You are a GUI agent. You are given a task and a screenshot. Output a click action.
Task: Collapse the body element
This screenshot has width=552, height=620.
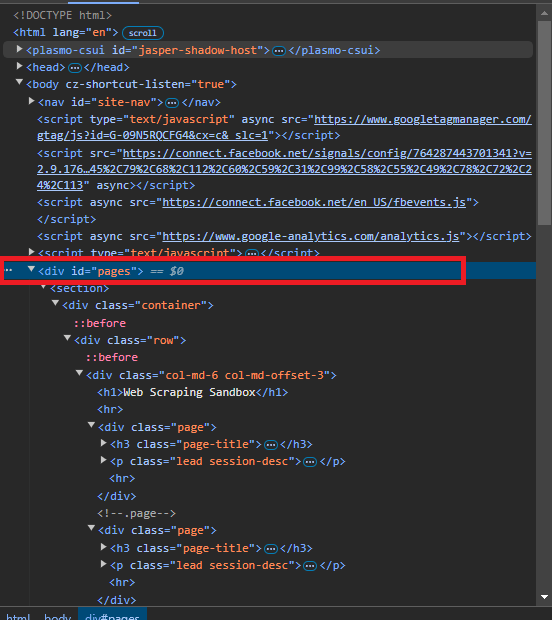[19, 82]
